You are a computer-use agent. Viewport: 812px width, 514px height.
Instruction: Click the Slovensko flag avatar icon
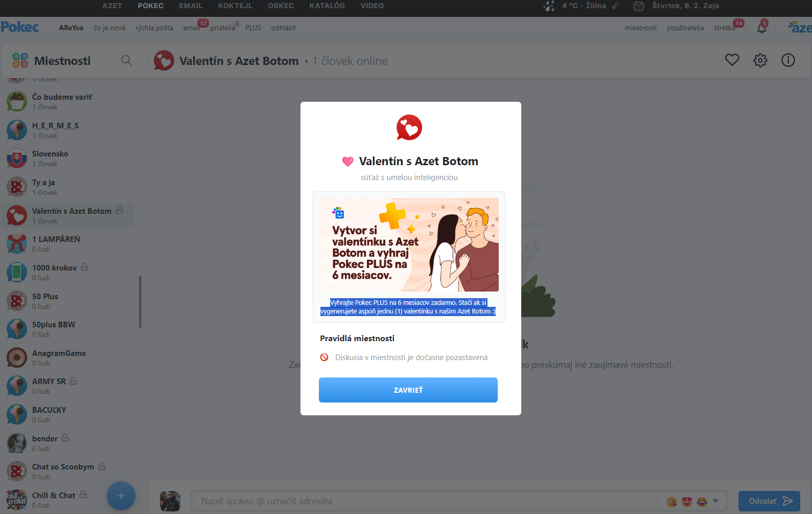[x=17, y=158]
